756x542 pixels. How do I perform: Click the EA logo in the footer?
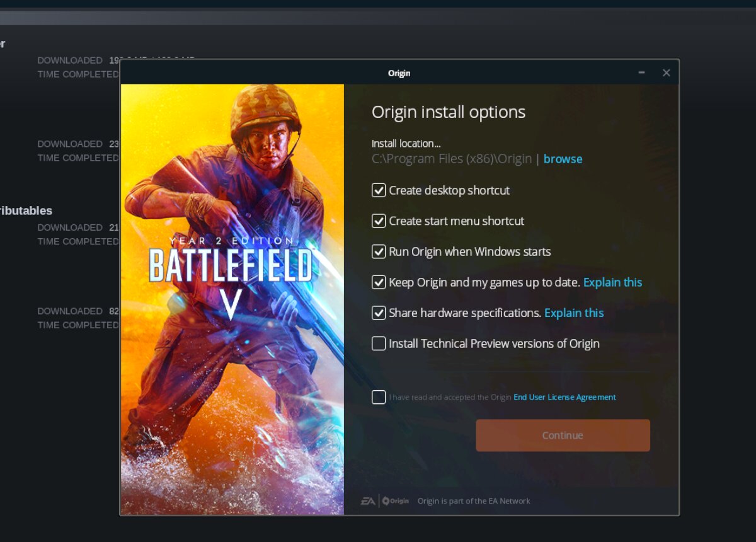(x=367, y=501)
